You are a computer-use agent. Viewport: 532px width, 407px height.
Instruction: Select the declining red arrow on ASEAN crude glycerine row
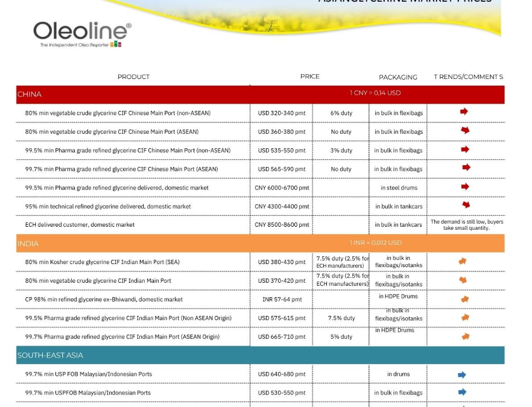[463, 131]
